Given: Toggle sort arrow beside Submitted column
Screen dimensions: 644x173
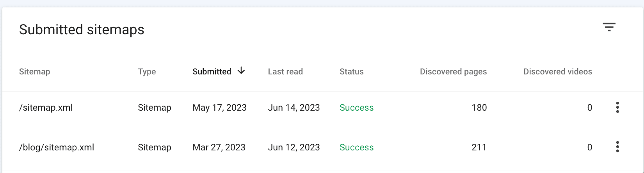Looking at the screenshot, I should pyautogui.click(x=241, y=71).
